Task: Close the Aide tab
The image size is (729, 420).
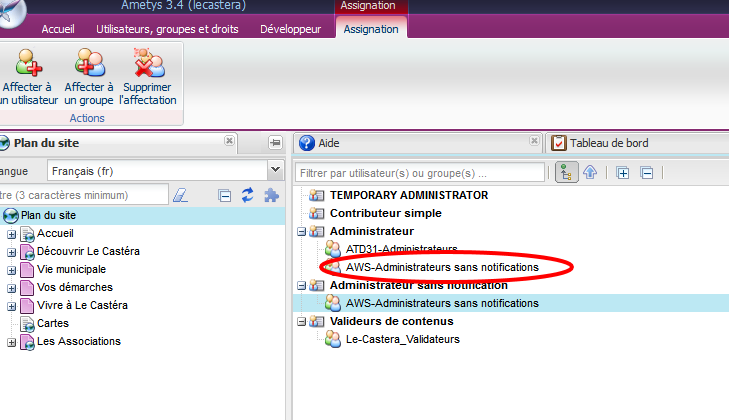Action: pos(534,140)
